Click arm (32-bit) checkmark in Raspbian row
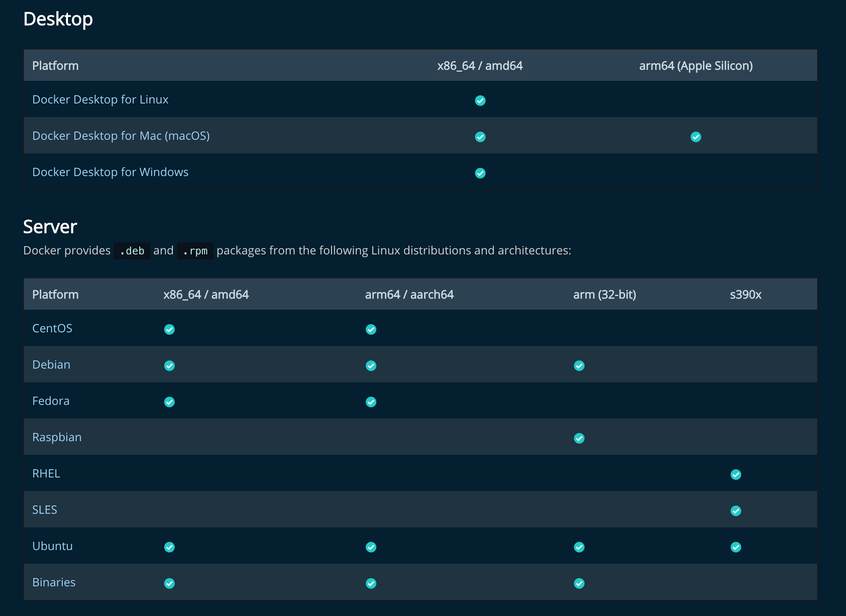 [579, 438]
